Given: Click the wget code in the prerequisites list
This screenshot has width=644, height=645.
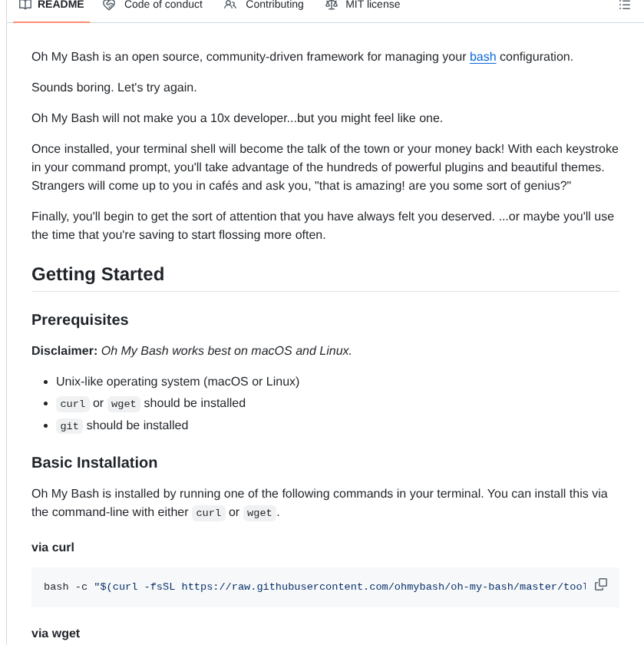Looking at the screenshot, I should (x=124, y=404).
